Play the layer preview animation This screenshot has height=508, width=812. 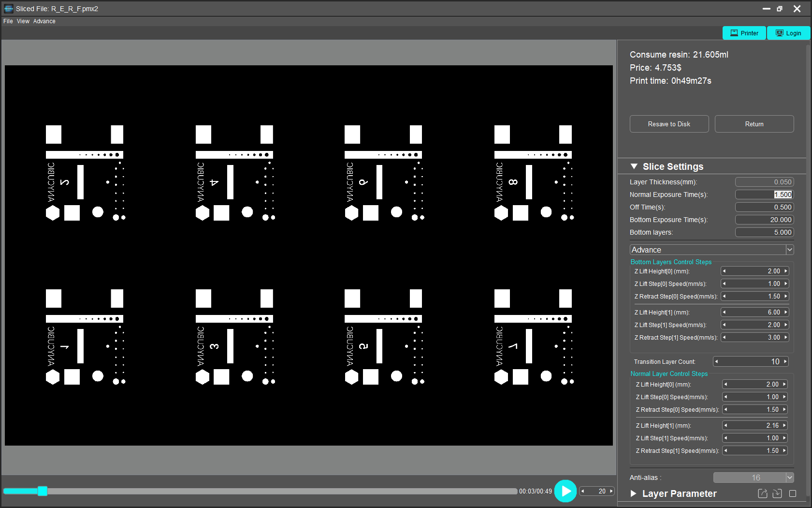click(565, 491)
